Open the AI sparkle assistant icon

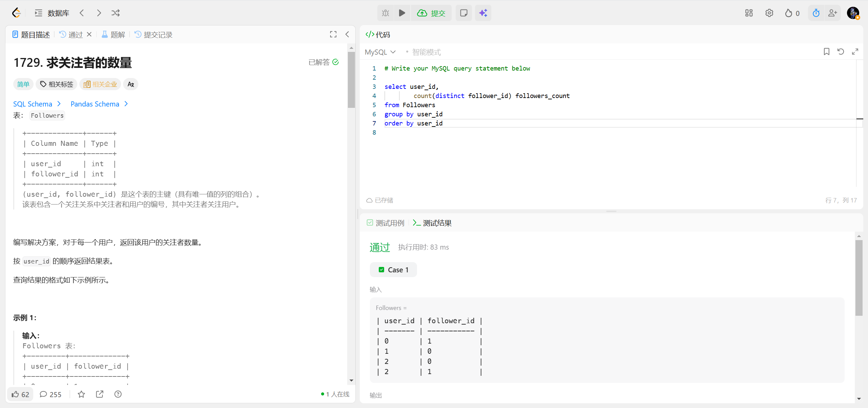[x=483, y=13]
